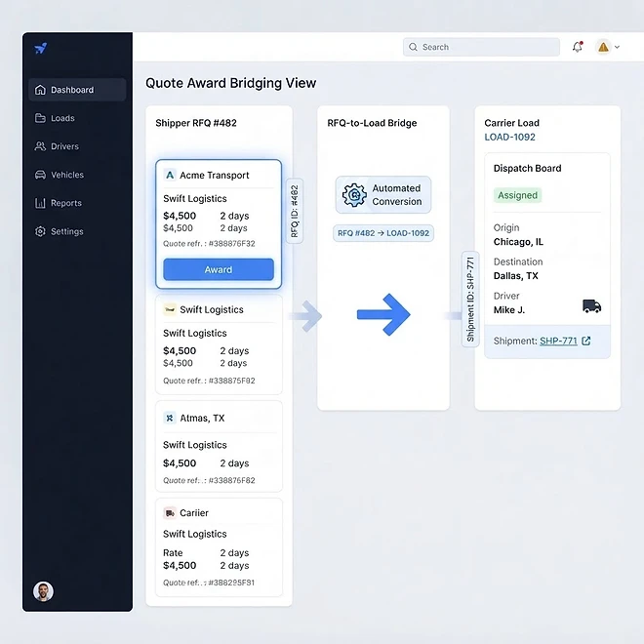Focus the Search field
This screenshot has width=644, height=644.
point(481,47)
